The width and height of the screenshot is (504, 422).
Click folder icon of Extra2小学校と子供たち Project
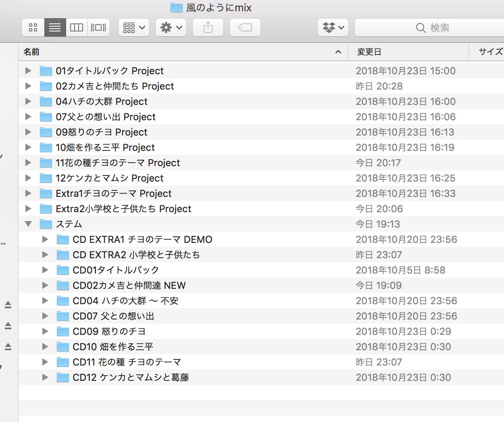pyautogui.click(x=46, y=209)
